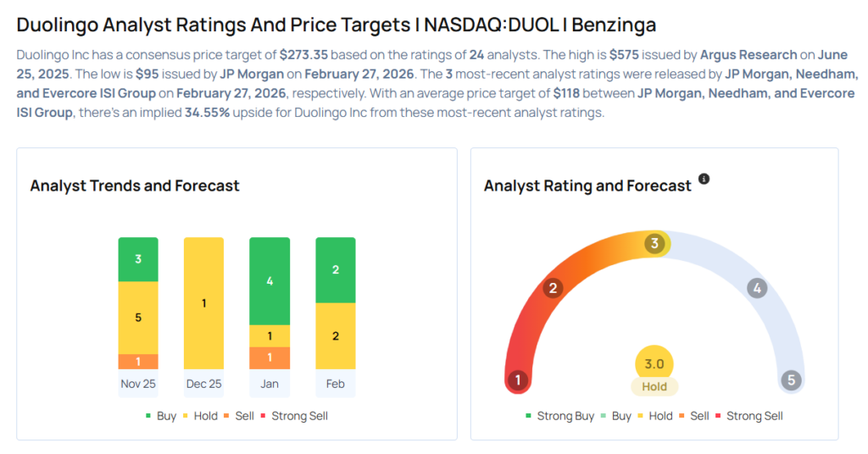868x454 pixels.
Task: Click the red Strong Sell swatch in the Analyst Trends legend
Action: pos(264,416)
